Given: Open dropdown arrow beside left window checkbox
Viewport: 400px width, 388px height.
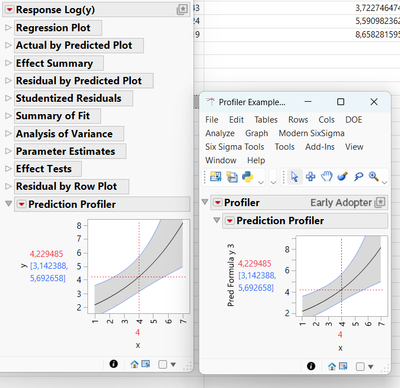Looking at the screenshot, I should 173,365.
